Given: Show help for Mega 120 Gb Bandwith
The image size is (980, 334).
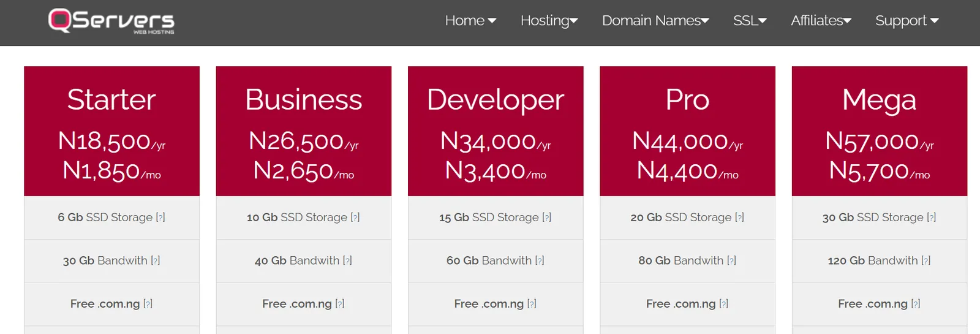Looking at the screenshot, I should 926,261.
